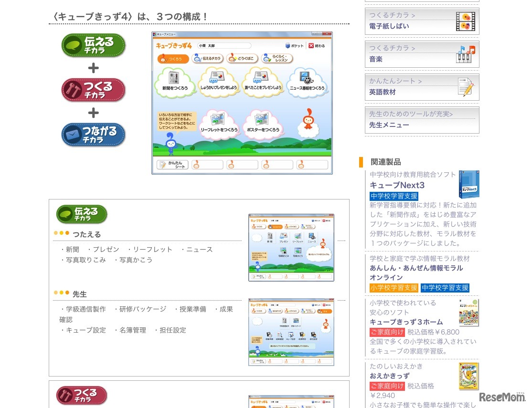Click the 税込価格￥6,800 price text
532x408 pixels.
[x=433, y=332]
